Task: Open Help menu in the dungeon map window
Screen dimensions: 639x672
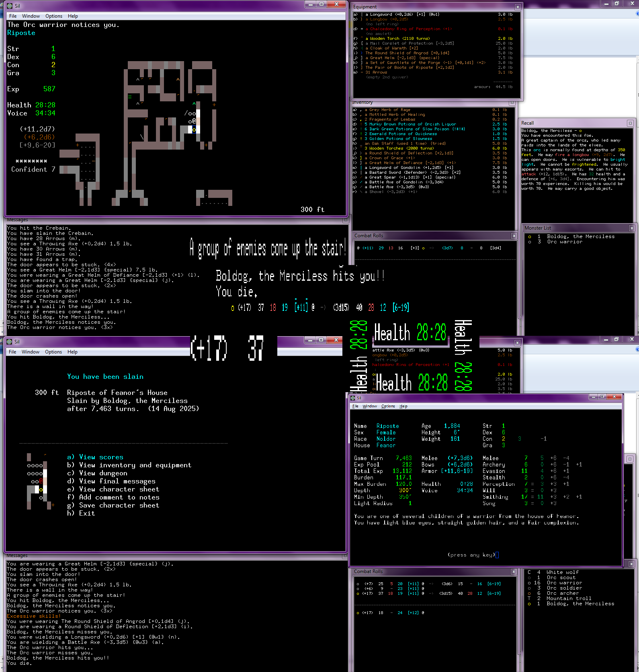Action: pyautogui.click(x=73, y=16)
